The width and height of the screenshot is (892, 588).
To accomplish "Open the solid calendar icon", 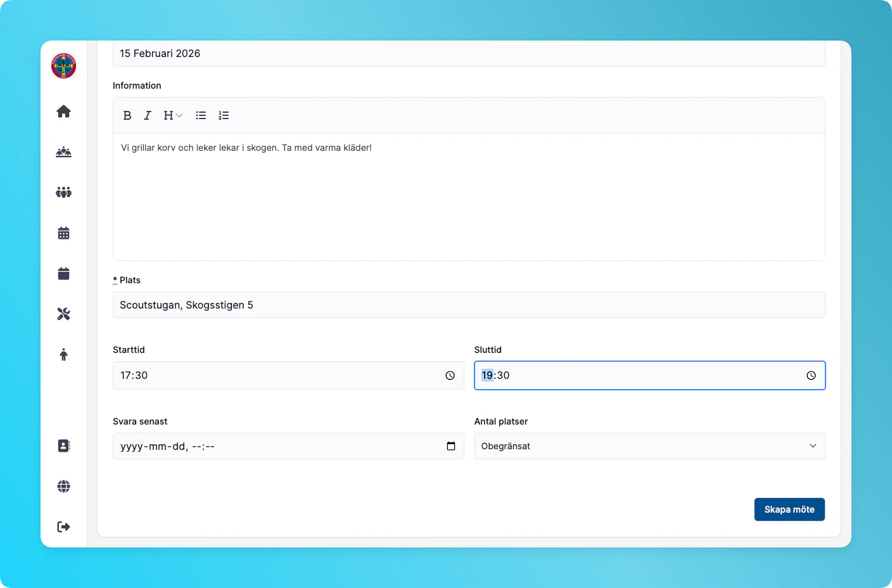I will [64, 274].
